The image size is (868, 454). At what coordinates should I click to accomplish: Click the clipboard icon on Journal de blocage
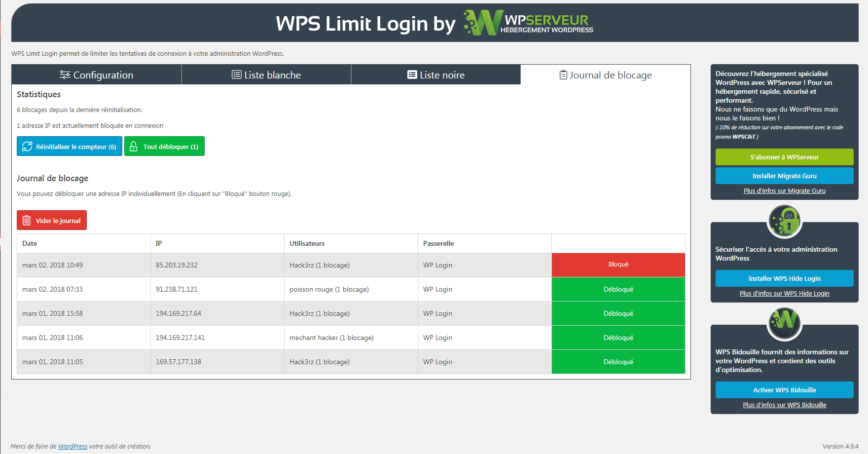point(563,75)
